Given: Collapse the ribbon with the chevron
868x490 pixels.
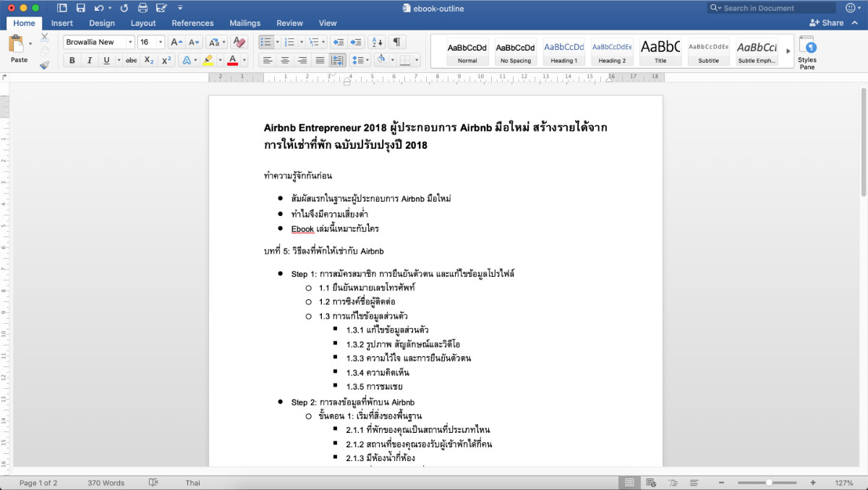Looking at the screenshot, I should point(856,23).
